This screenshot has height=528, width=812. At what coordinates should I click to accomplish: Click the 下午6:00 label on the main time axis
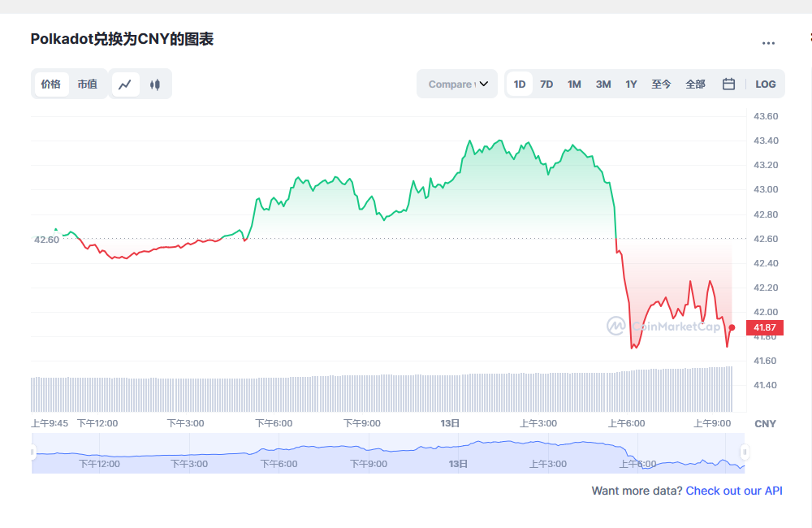pyautogui.click(x=274, y=423)
